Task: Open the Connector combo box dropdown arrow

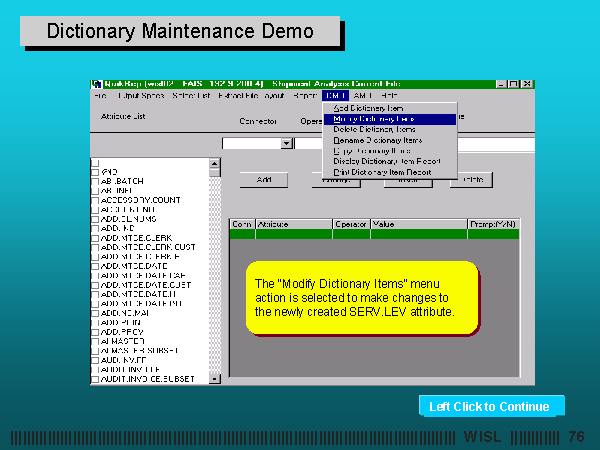Action: click(x=287, y=143)
